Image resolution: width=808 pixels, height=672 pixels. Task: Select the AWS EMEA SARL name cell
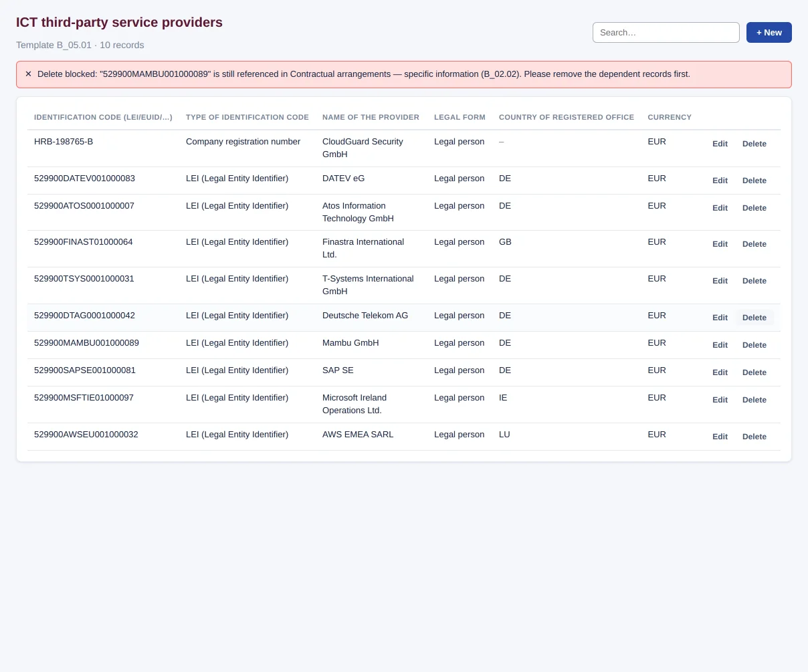(358, 435)
